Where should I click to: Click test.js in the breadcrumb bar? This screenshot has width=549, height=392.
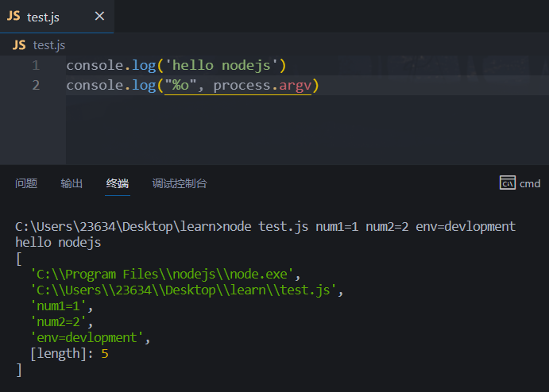[49, 45]
